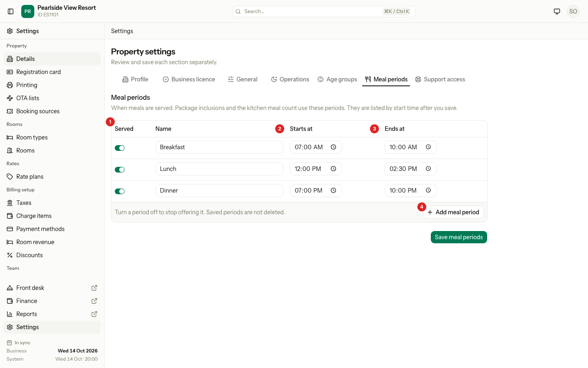Click clock icon in Lunch start time
588x368 pixels.
pyautogui.click(x=334, y=169)
